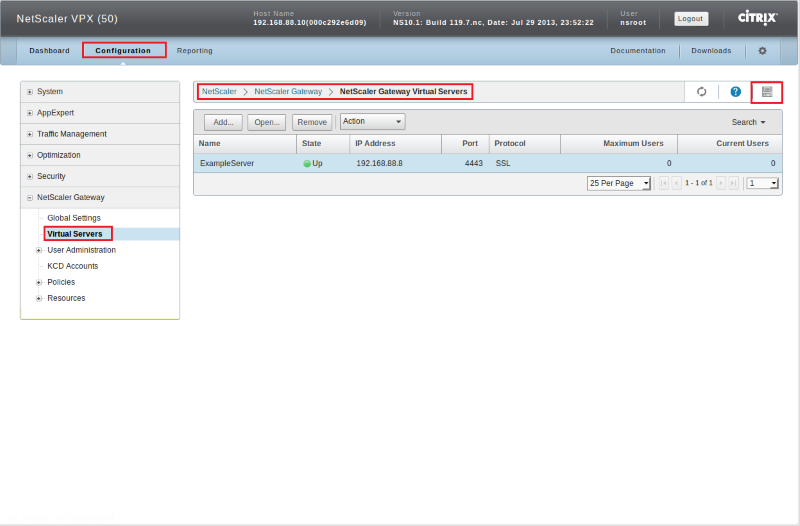Screen dimensions: 800x526
Task: Click the Remove button
Action: point(312,122)
